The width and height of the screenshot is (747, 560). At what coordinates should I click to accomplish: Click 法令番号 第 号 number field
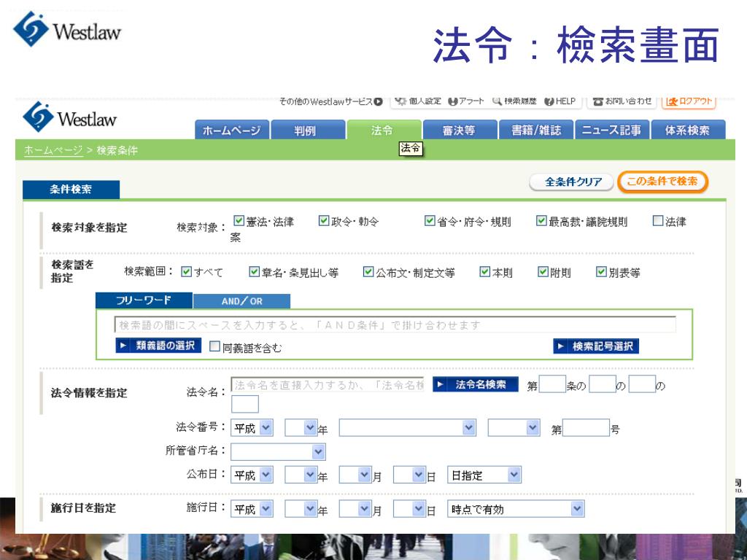[x=586, y=427]
